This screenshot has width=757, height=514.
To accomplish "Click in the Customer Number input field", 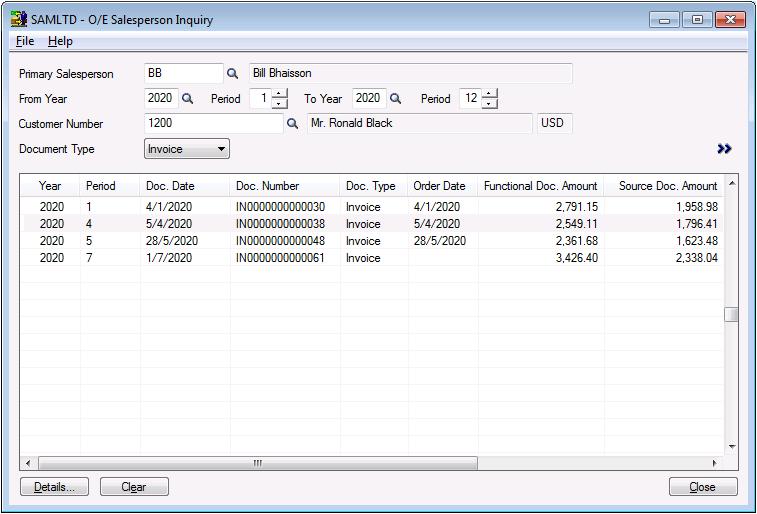I will pos(213,124).
